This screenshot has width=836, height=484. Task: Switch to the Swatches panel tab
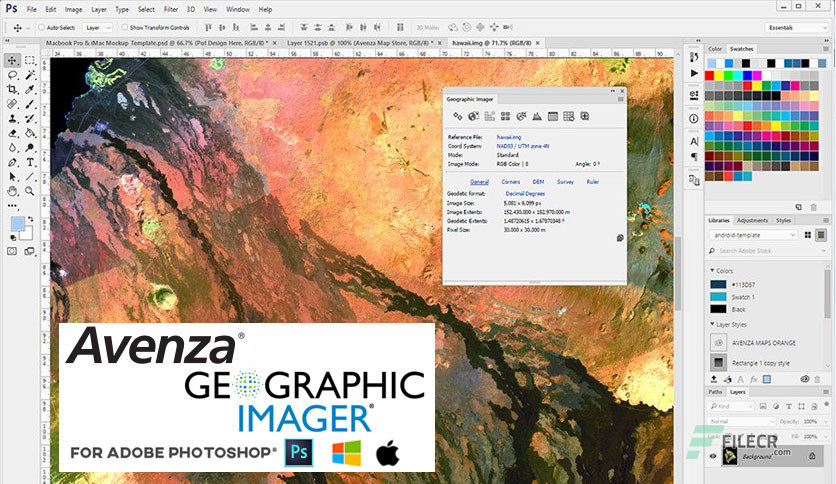coord(742,49)
